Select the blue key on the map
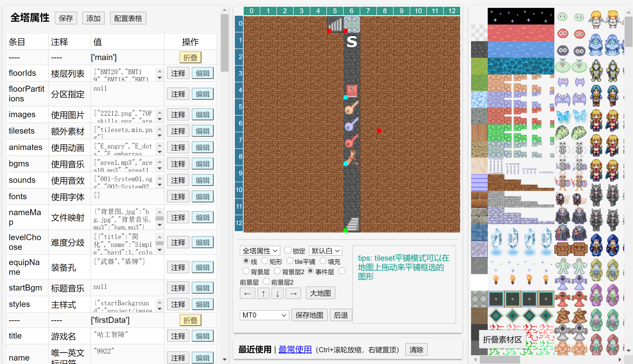Viewport: 633px width, 364px height. [351, 124]
